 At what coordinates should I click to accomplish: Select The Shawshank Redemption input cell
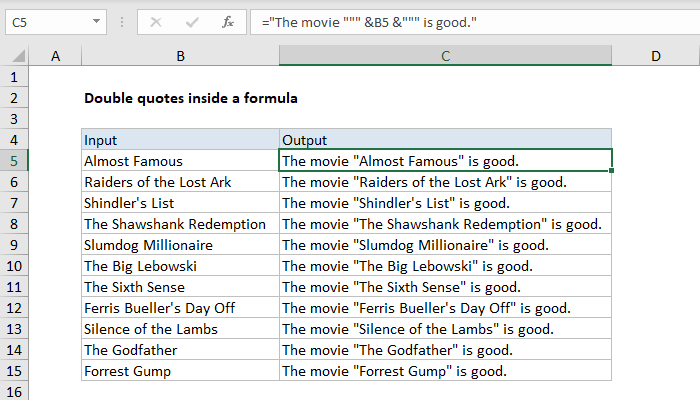179,224
